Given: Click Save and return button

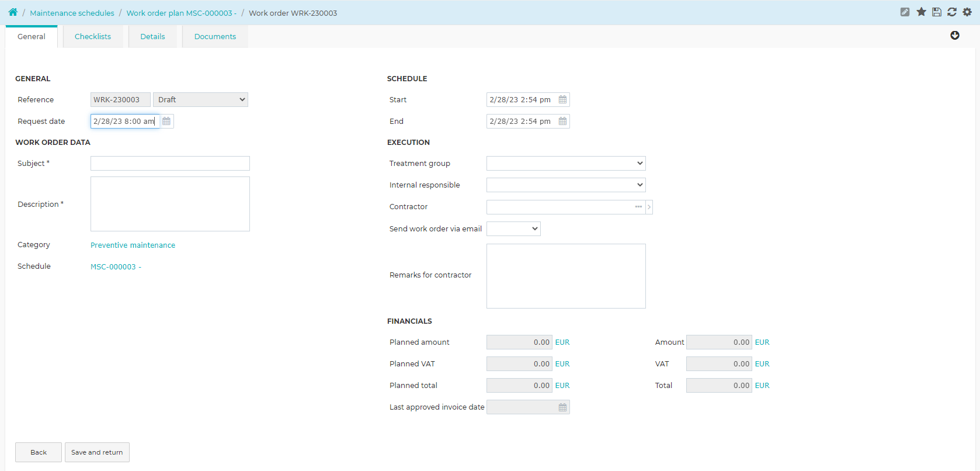Looking at the screenshot, I should coord(97,452).
